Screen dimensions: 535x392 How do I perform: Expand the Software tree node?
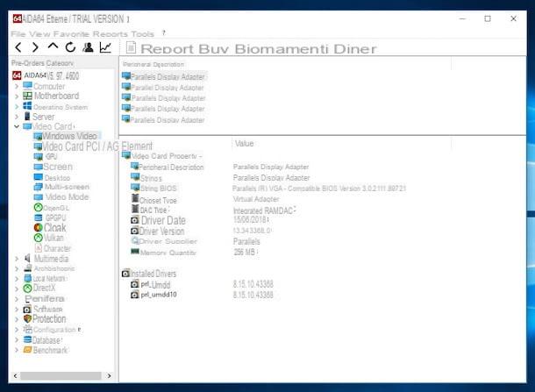(x=17, y=310)
